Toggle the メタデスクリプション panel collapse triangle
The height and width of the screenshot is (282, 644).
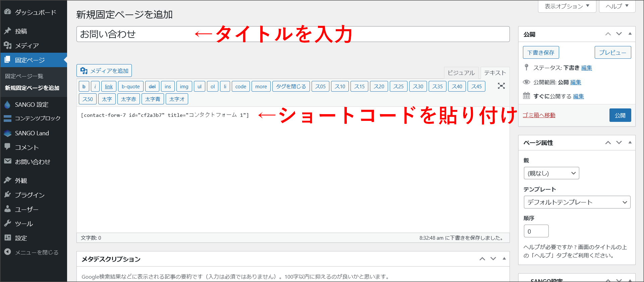[504, 258]
